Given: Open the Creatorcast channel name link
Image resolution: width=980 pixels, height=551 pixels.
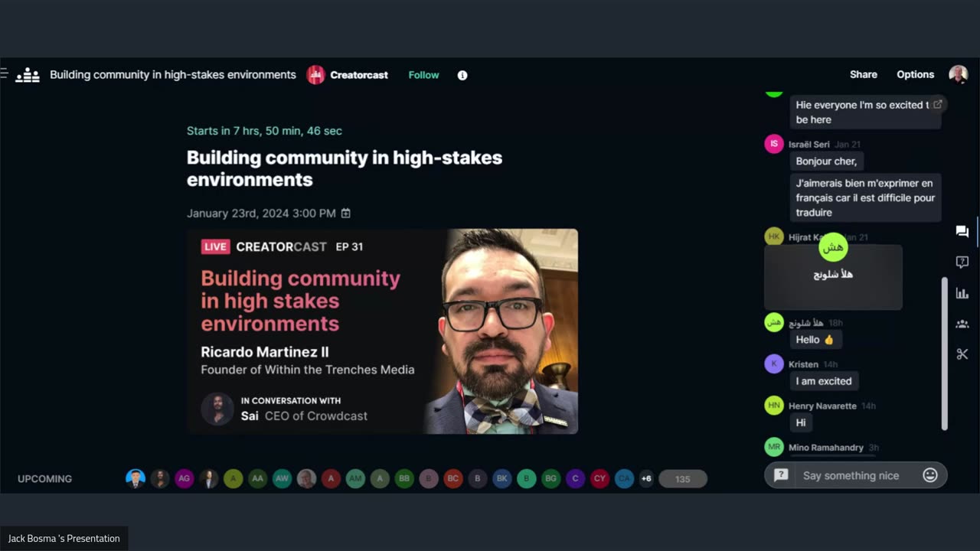Looking at the screenshot, I should pyautogui.click(x=359, y=75).
